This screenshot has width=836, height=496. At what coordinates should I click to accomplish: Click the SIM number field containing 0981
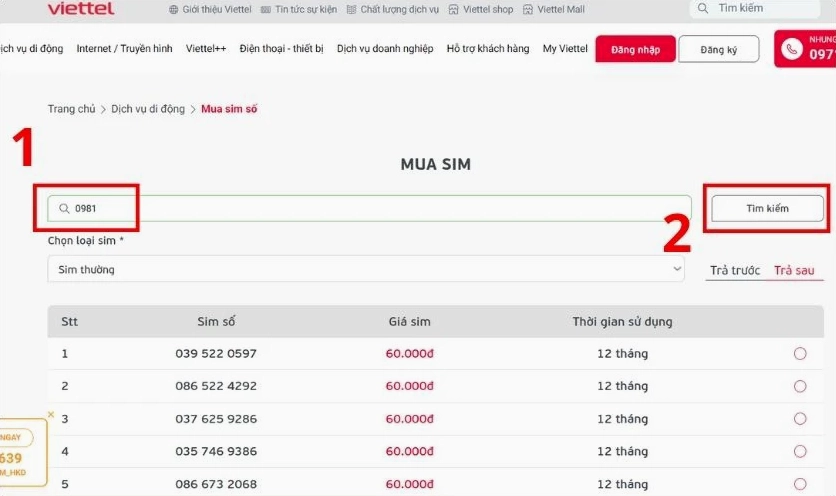click(369, 209)
